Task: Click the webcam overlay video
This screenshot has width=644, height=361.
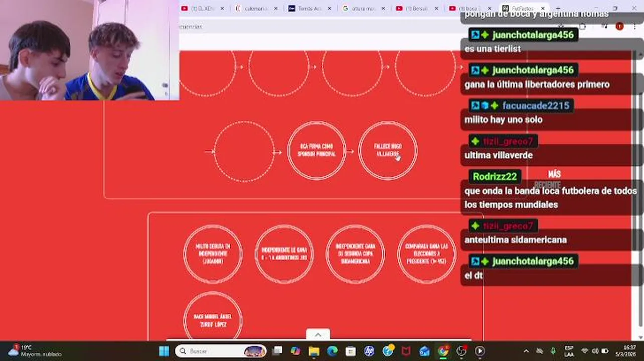Action: (x=89, y=50)
